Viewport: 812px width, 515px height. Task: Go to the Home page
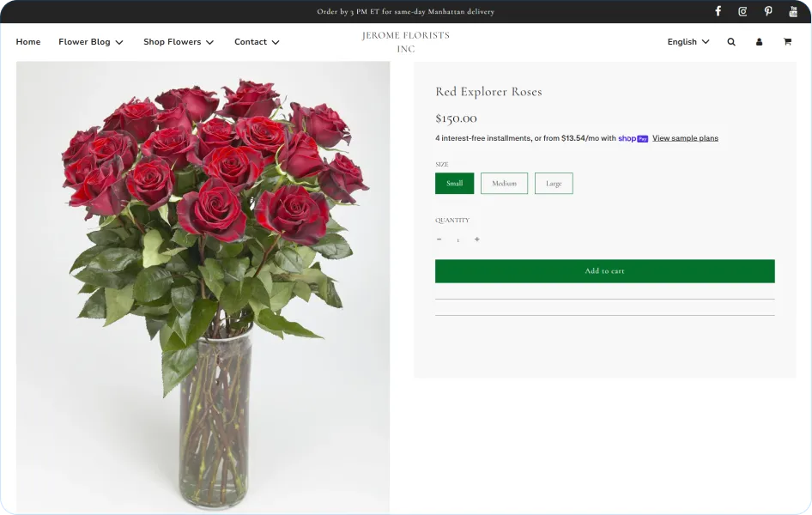tap(28, 42)
